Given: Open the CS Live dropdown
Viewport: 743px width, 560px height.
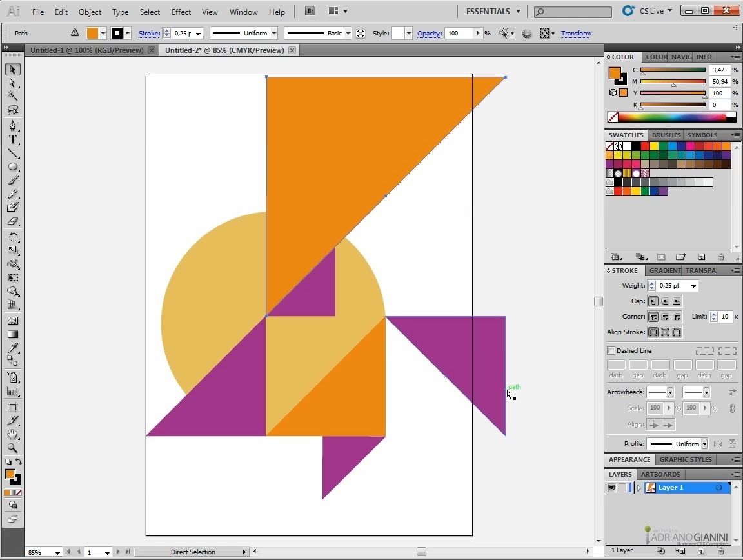Looking at the screenshot, I should 656,11.
